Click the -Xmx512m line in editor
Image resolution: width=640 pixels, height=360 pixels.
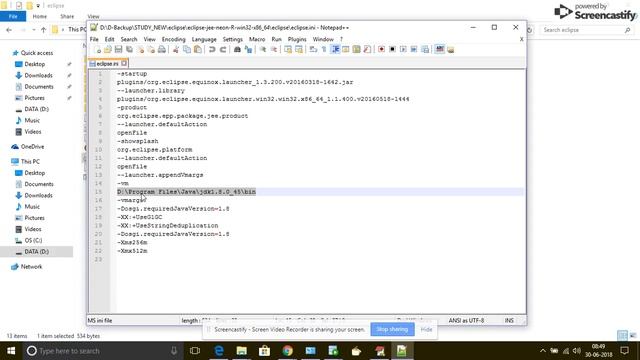coord(132,251)
